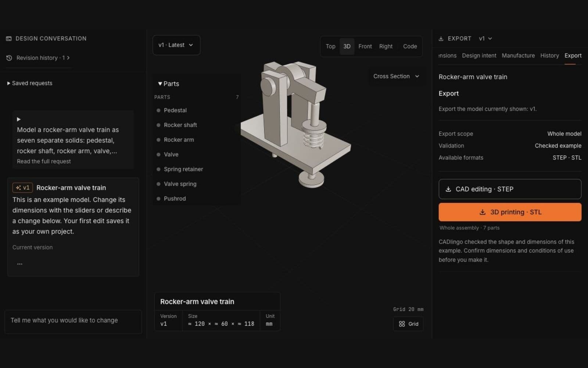Image resolution: width=588 pixels, height=368 pixels.
Task: Click the 'Grid 20 mm' label
Action: 408,309
